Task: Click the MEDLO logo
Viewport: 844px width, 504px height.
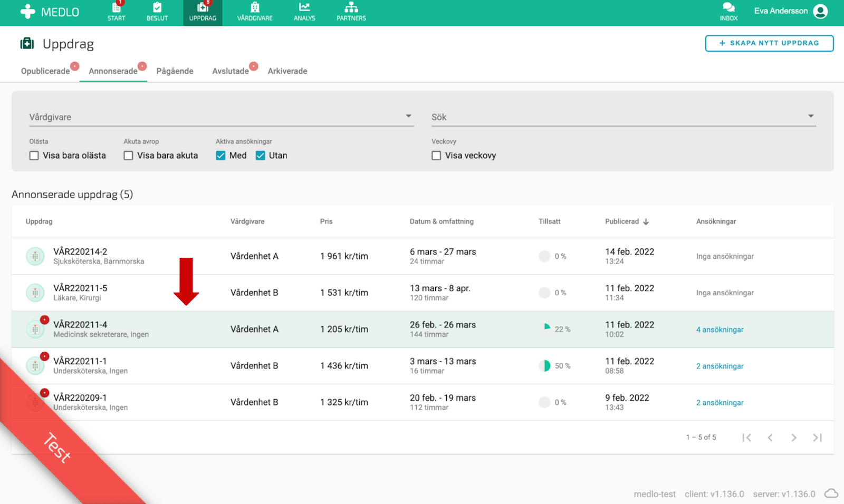Action: 50,12
